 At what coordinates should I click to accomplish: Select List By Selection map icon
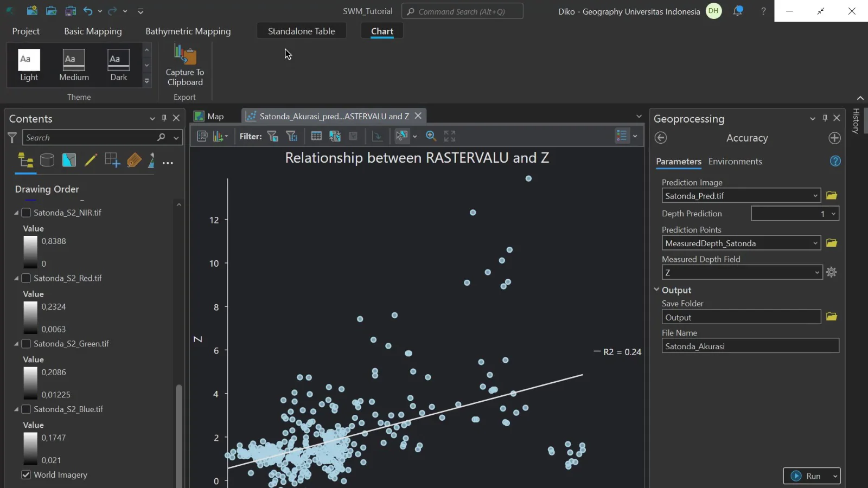click(x=69, y=160)
